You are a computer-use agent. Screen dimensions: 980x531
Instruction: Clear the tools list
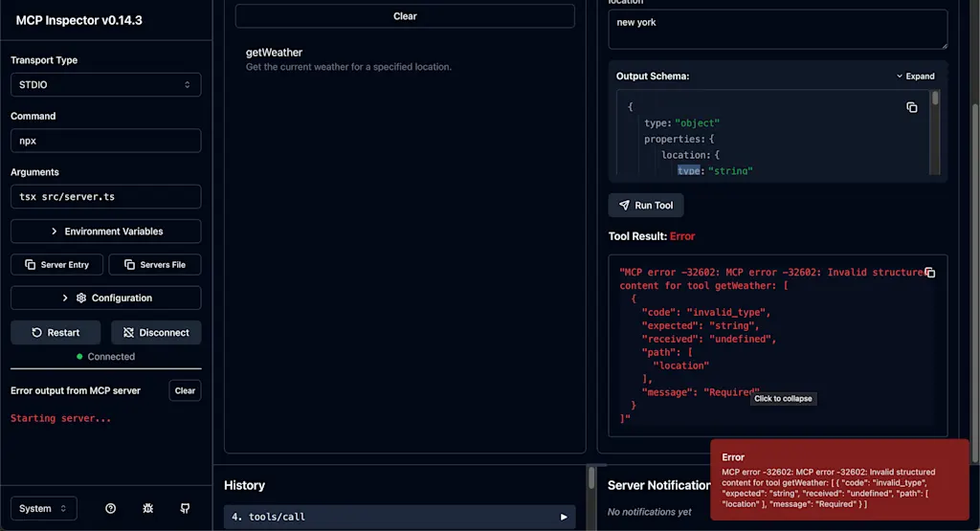pos(405,16)
